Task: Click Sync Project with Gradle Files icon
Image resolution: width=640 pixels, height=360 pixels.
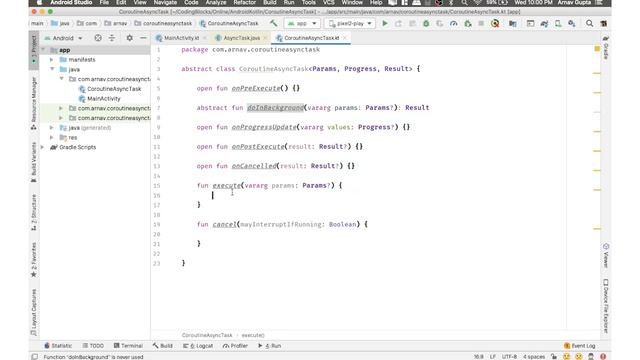Action: tap(544, 24)
